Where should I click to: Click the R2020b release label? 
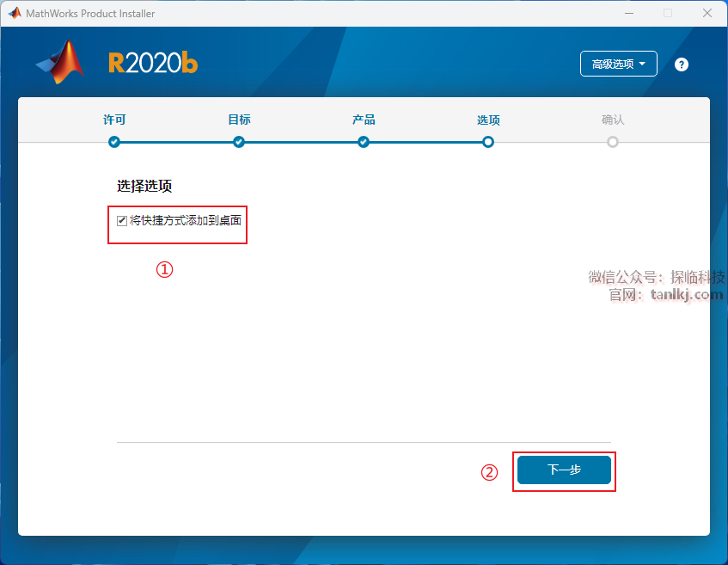click(x=153, y=63)
